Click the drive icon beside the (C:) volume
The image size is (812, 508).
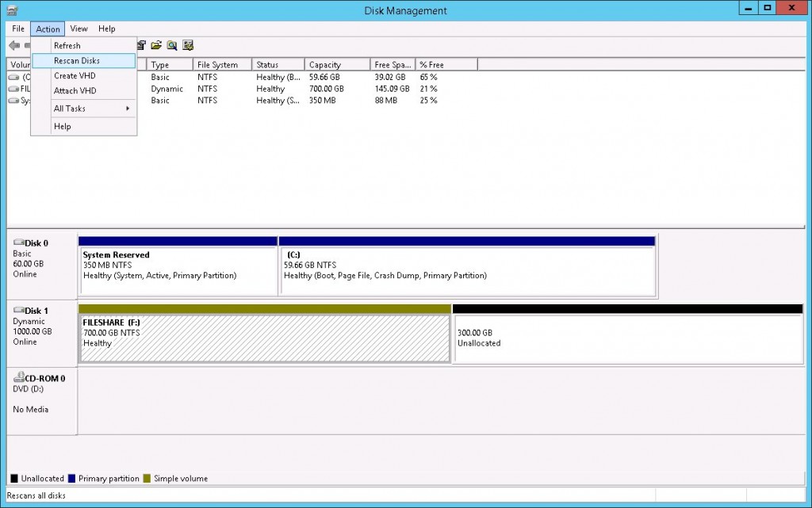pos(13,77)
